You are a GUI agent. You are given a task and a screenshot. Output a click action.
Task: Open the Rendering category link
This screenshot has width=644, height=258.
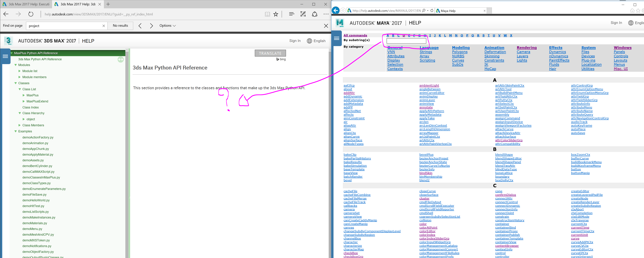[x=526, y=48]
